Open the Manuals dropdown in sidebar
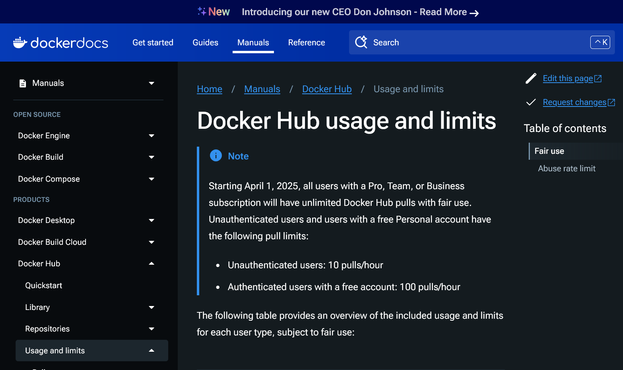623x370 pixels. tap(151, 83)
